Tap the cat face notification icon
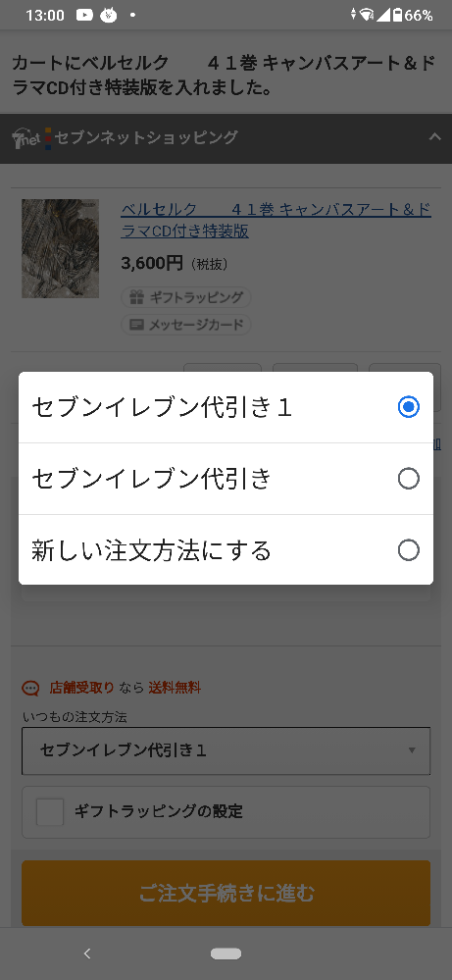This screenshot has height=980, width=452. tap(108, 15)
